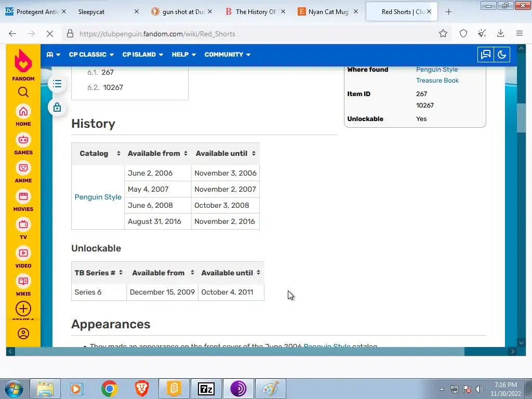
Task: Sort History table by Available from
Action: click(x=158, y=153)
